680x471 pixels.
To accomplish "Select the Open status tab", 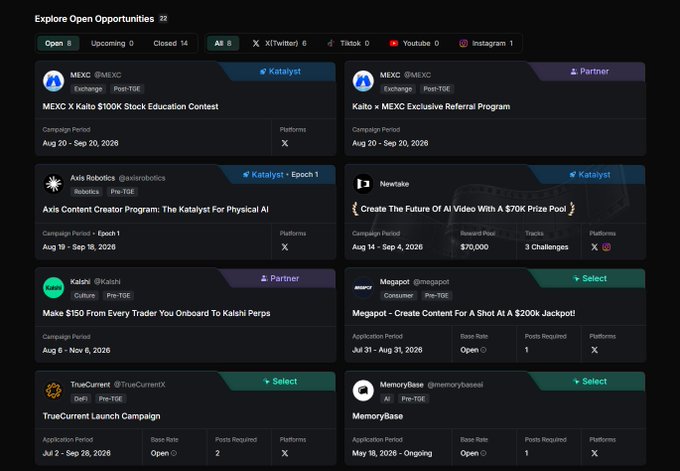I will pyautogui.click(x=58, y=43).
